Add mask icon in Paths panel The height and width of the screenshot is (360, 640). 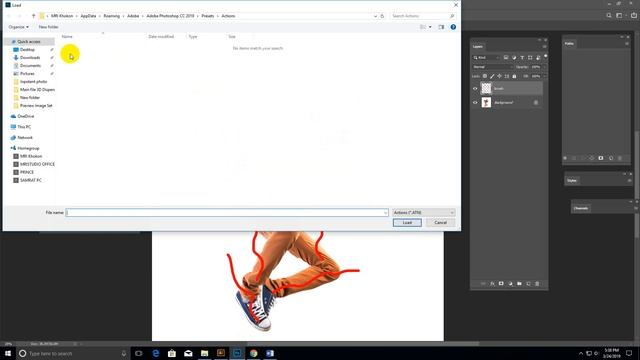[601, 158]
